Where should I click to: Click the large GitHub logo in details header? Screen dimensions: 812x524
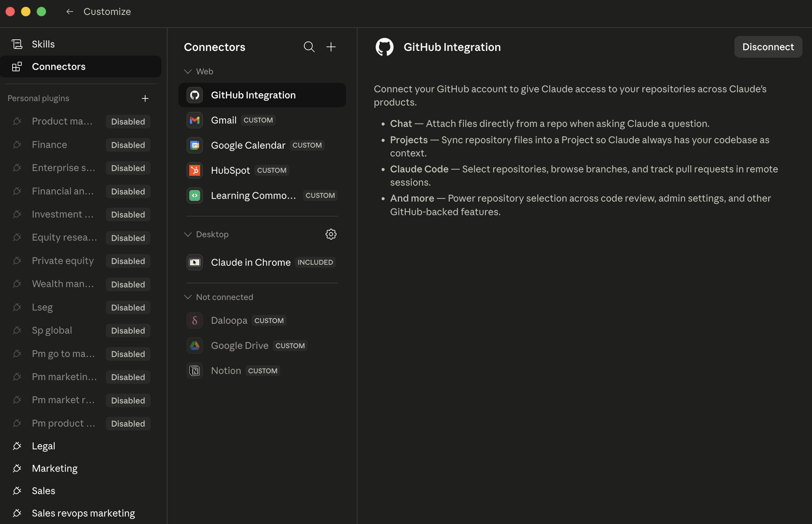[x=384, y=46]
